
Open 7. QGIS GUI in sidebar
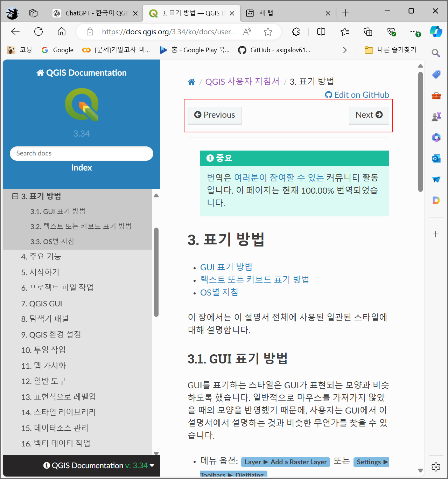tap(42, 304)
